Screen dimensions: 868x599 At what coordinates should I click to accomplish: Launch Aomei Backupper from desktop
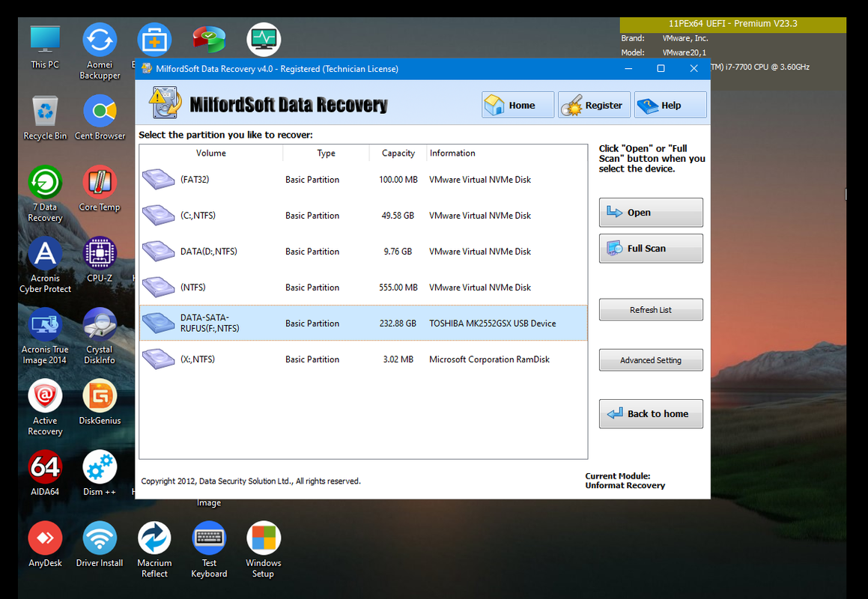pyautogui.click(x=100, y=52)
